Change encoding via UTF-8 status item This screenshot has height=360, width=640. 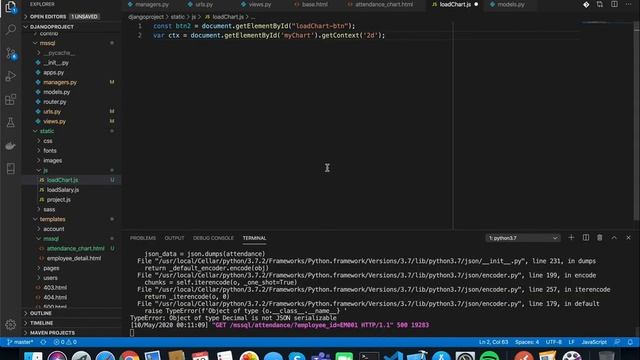[x=554, y=342]
